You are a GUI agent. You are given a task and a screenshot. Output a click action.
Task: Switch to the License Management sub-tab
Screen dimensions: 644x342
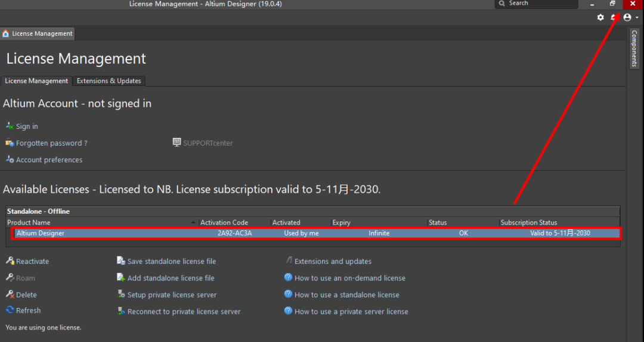point(36,81)
